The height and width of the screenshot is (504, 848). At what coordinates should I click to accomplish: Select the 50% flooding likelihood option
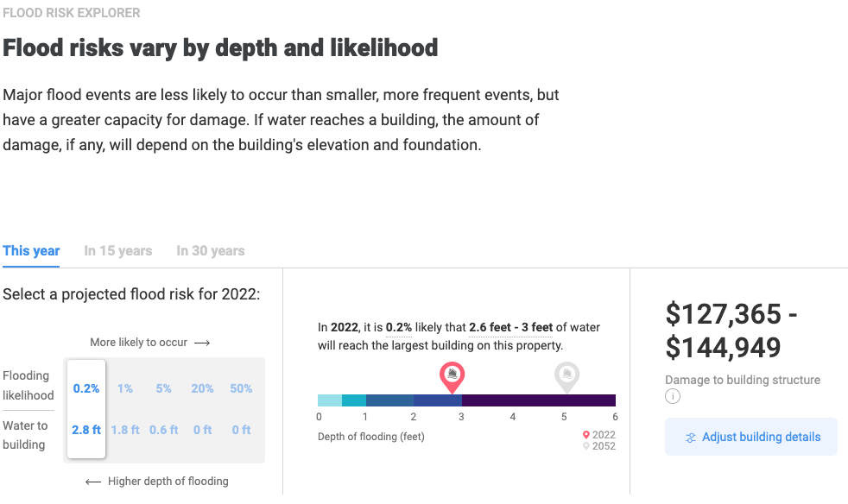[x=241, y=388]
